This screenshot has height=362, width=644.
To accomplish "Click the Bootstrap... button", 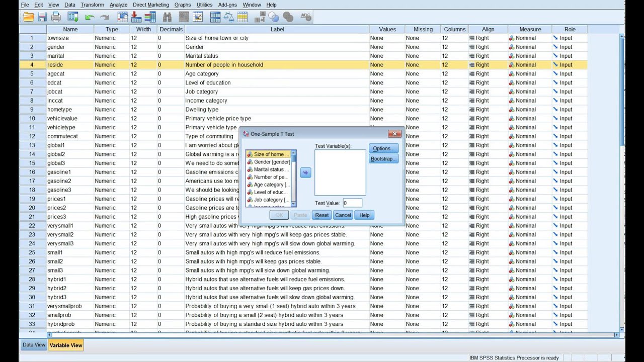I will 383,159.
